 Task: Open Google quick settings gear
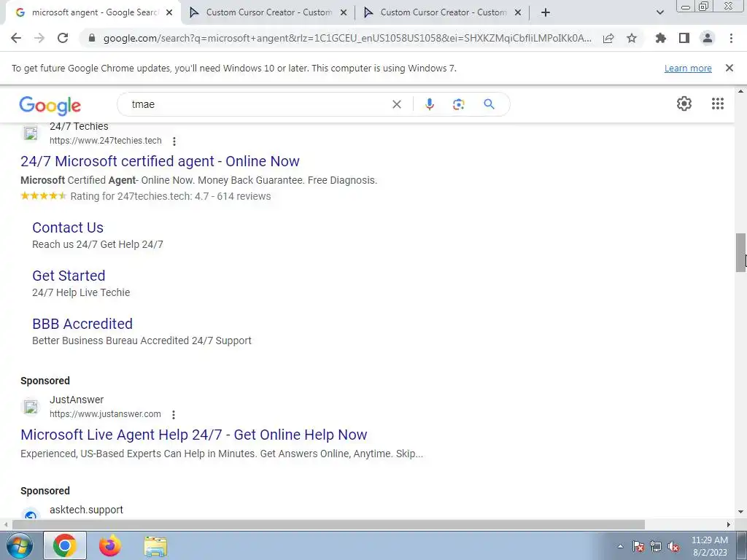684,104
